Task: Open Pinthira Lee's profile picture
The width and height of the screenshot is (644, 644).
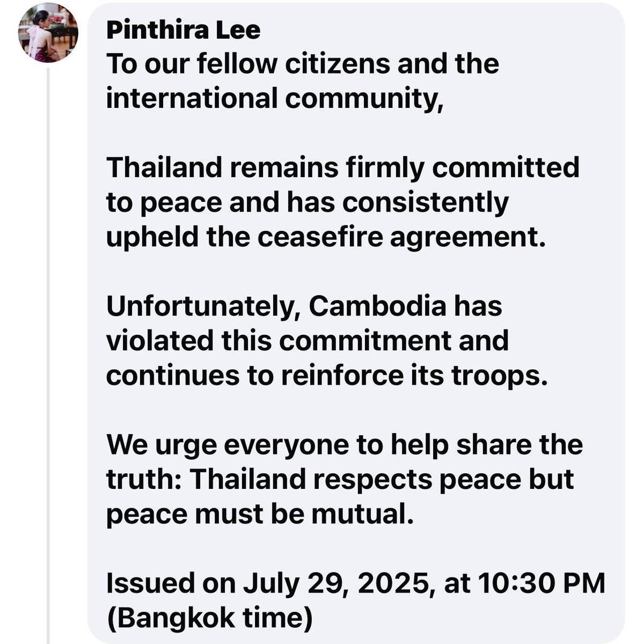Action: pyautogui.click(x=48, y=33)
